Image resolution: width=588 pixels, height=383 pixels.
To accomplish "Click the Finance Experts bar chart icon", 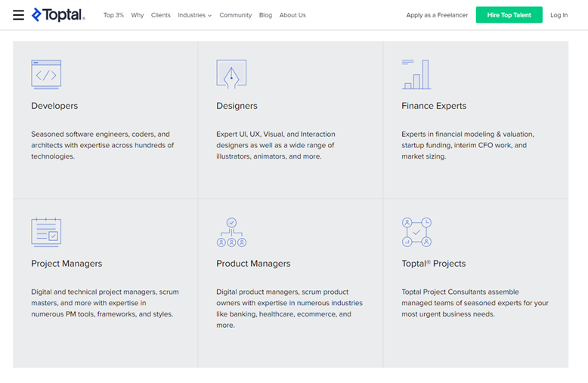I will tap(416, 74).
